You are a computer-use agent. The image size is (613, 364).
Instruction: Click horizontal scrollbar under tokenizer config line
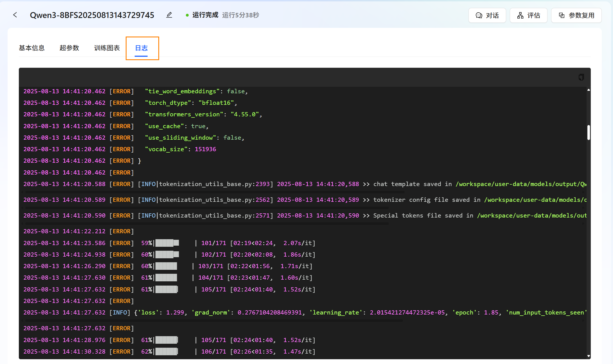tap(207, 208)
